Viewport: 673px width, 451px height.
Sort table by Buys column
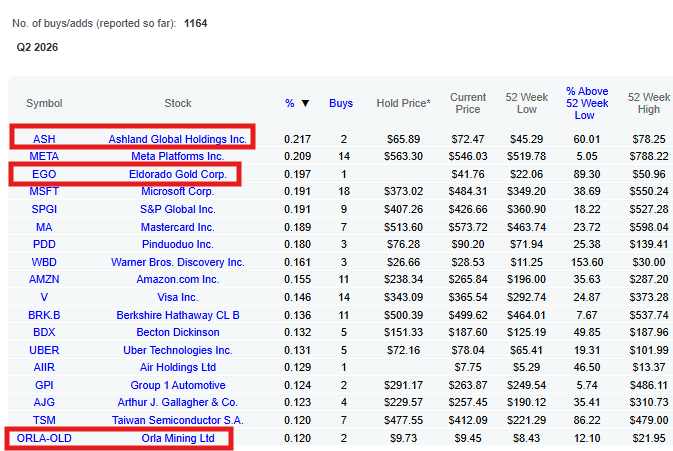[341, 103]
